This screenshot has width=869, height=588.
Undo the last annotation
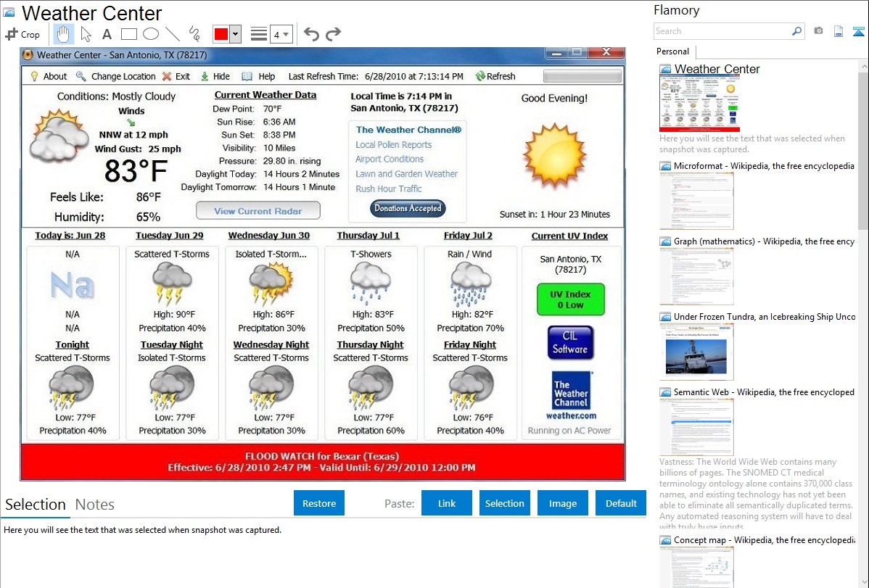[x=311, y=34]
